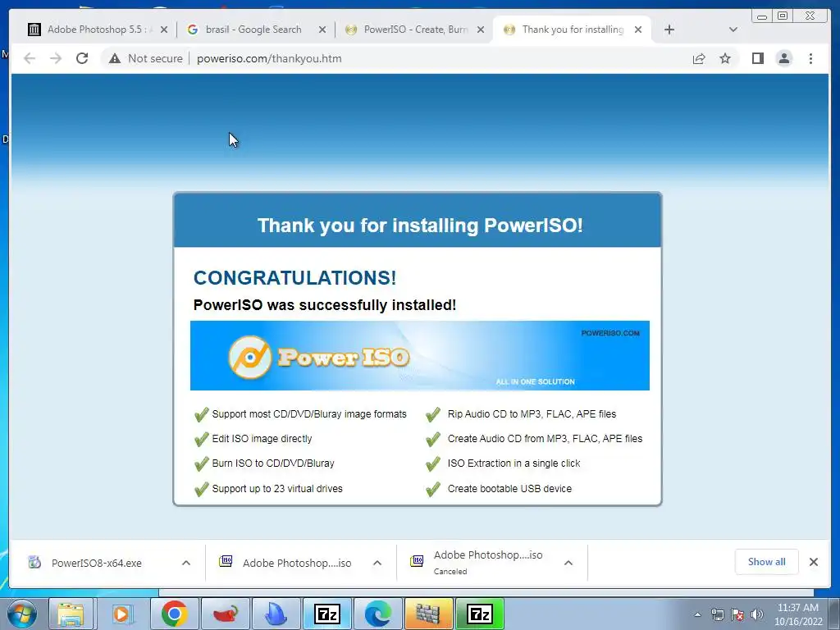This screenshot has height=630, width=840.
Task: Open the brick wall firewall taskbar app
Action: (428, 614)
